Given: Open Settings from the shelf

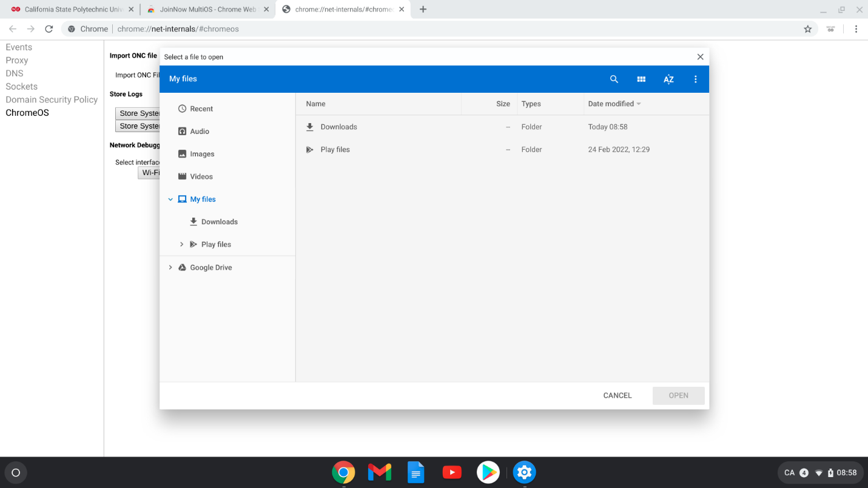Looking at the screenshot, I should [524, 472].
